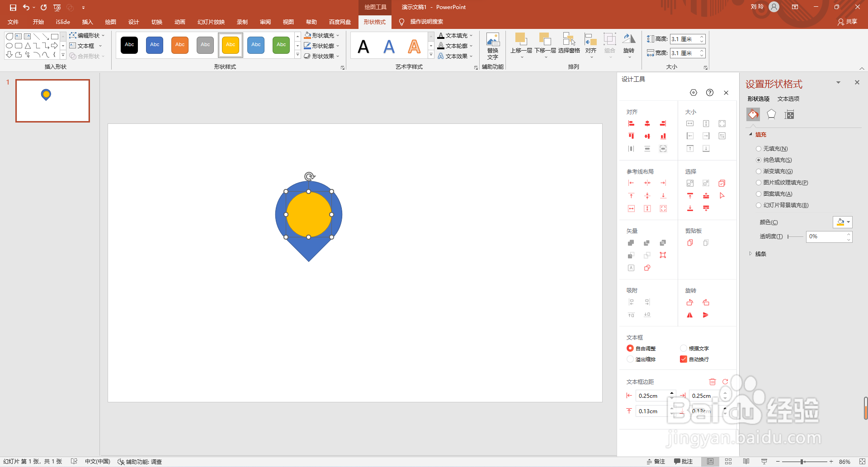Select the 效果 pentagon icon in format pane
868x467 pixels.
tap(771, 114)
